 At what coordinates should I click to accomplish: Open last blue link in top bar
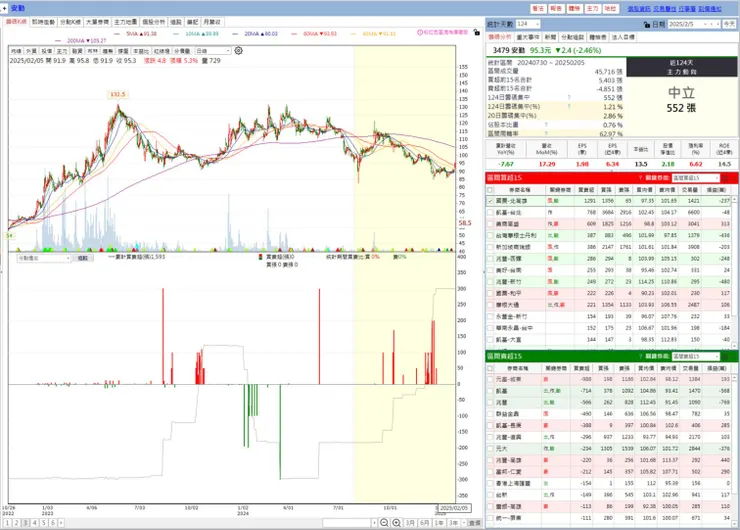(x=710, y=9)
